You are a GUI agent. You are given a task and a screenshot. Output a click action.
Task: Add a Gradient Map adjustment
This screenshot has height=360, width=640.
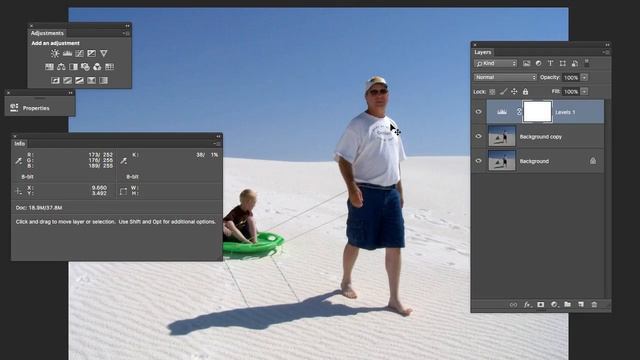point(104,80)
